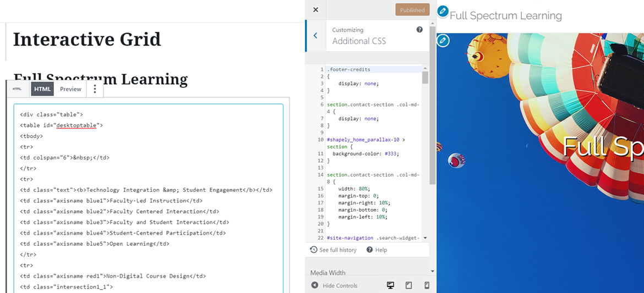Click the Published button
The height and width of the screenshot is (293, 644).
(x=412, y=10)
